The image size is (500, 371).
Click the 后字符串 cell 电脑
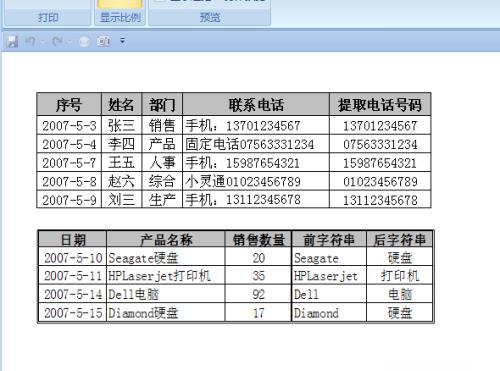coord(400,294)
